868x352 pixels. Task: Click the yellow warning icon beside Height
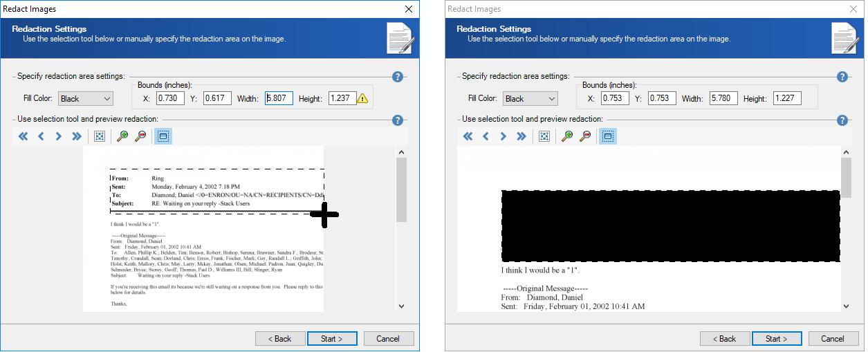tap(362, 99)
